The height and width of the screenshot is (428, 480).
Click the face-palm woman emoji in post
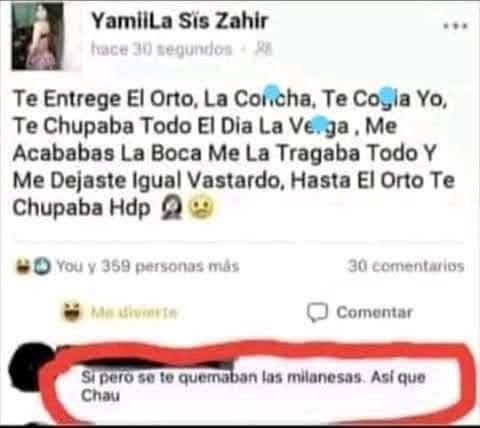pos(172,208)
